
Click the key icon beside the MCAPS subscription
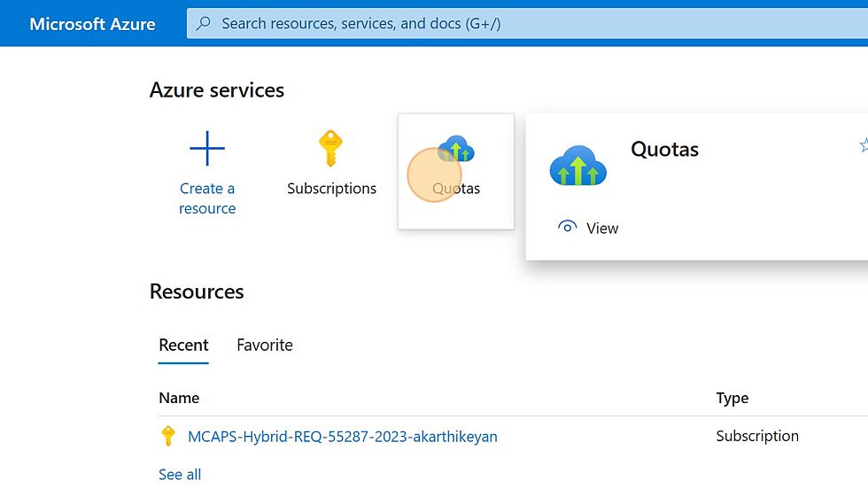pyautogui.click(x=167, y=436)
